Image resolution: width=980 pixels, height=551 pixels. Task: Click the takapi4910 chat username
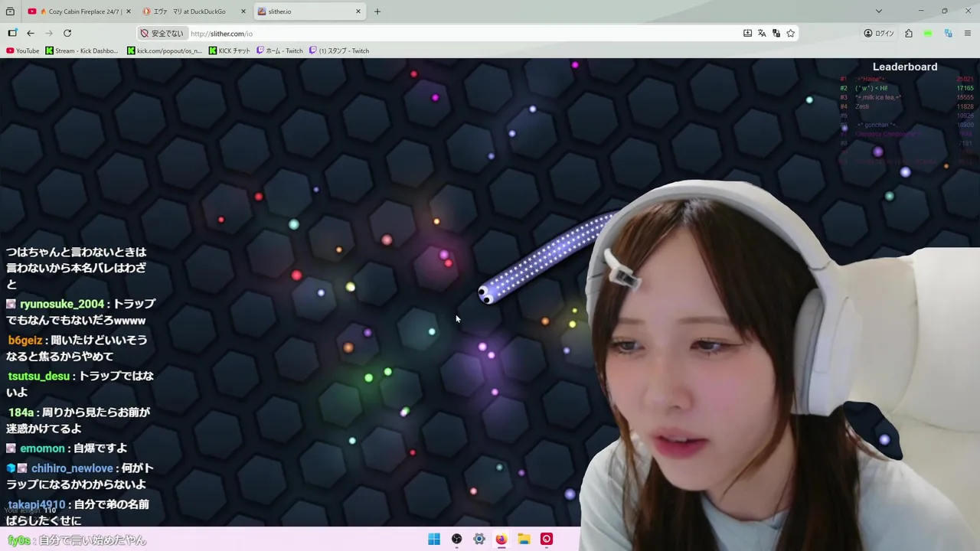[x=37, y=504]
